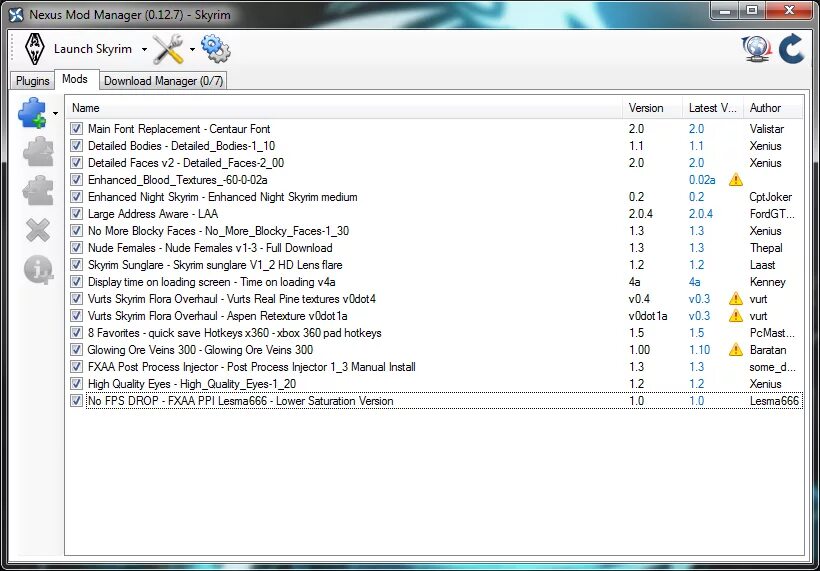Click latest version 1.10 for Glowing Ore
The width and height of the screenshot is (820, 571).
(x=699, y=350)
